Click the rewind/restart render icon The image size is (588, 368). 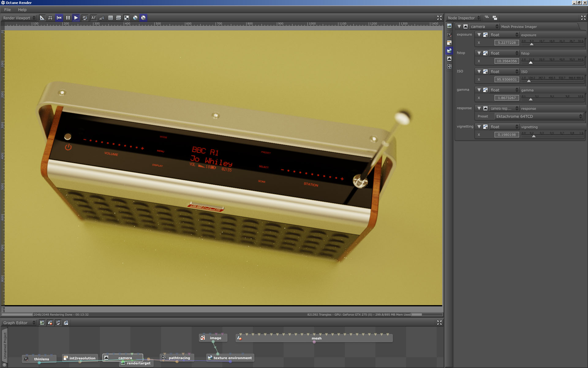59,18
